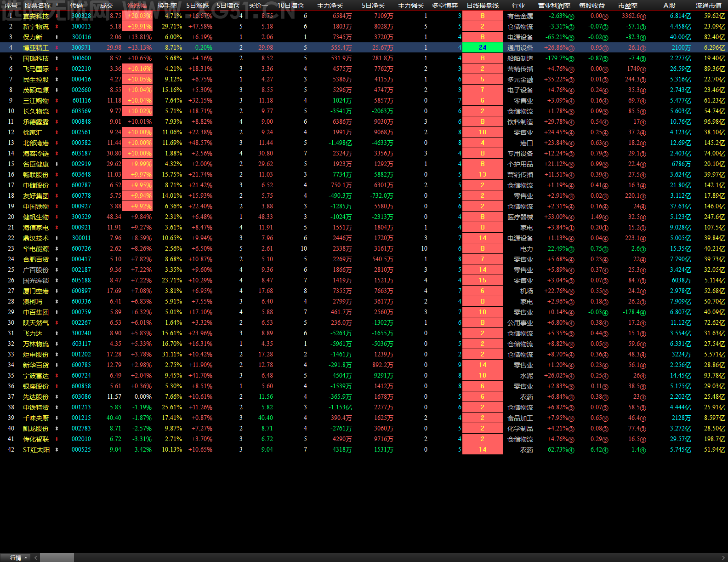Click the 股票名称 column header
This screenshot has height=562, width=728.
[x=38, y=6]
